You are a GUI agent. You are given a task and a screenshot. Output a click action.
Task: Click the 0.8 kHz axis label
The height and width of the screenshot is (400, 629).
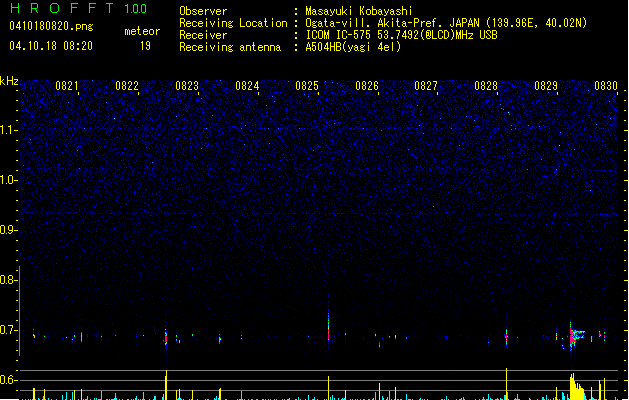pos(9,280)
